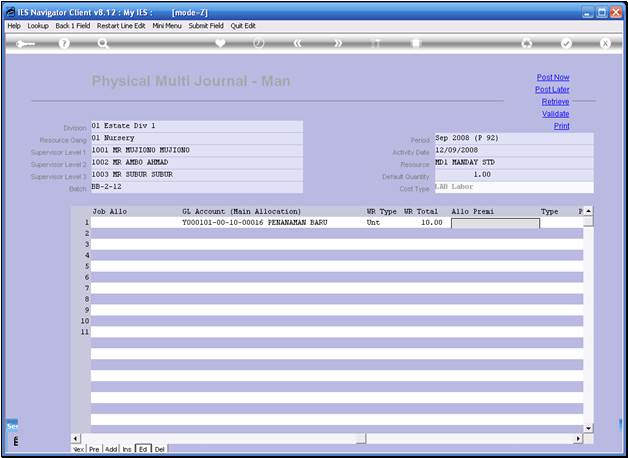Image resolution: width=628 pixels, height=458 pixels.
Task: Click the Batch field BB-2-12
Action: point(197,187)
